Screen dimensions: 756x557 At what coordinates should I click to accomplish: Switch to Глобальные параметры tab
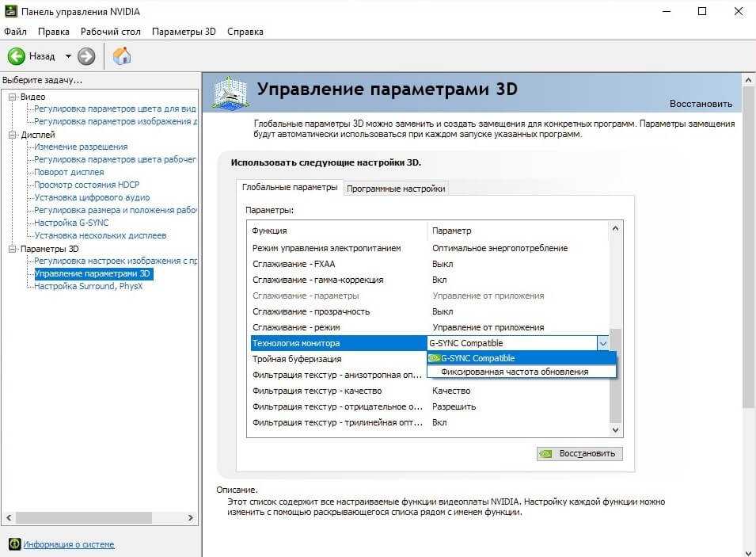290,187
